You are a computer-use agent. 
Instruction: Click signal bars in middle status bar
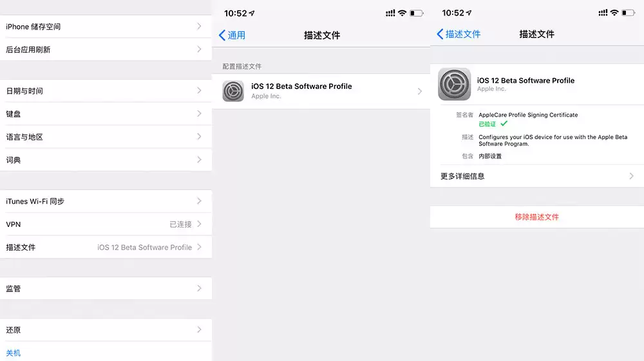click(390, 13)
